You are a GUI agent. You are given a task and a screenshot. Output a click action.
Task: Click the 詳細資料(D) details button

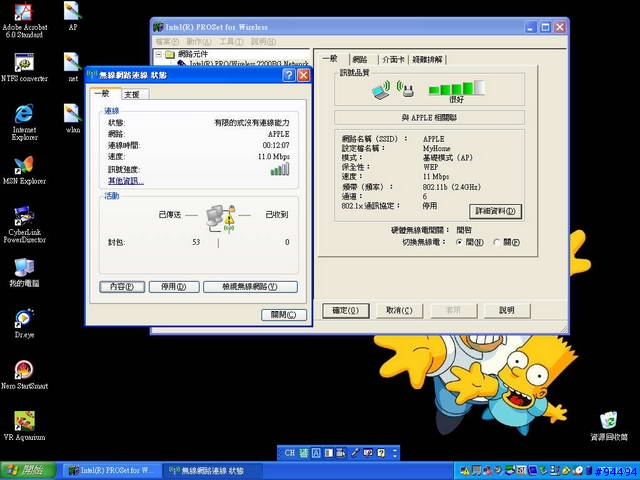[495, 211]
